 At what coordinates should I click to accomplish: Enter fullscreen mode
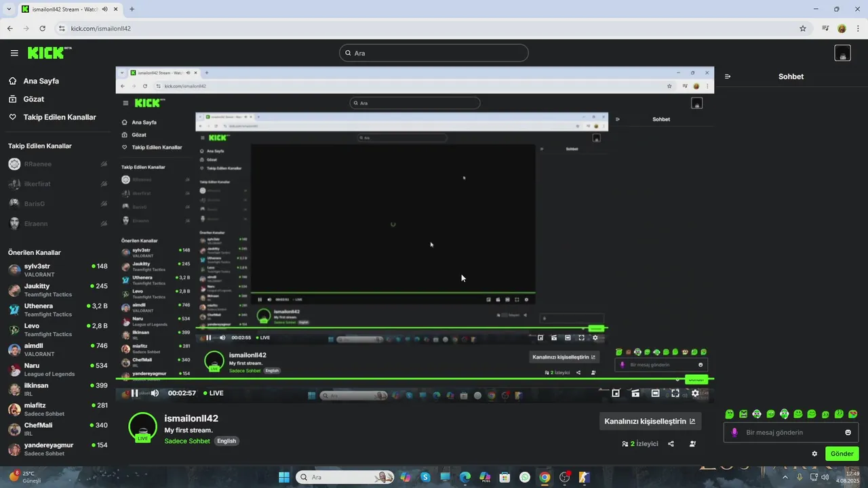(x=675, y=393)
